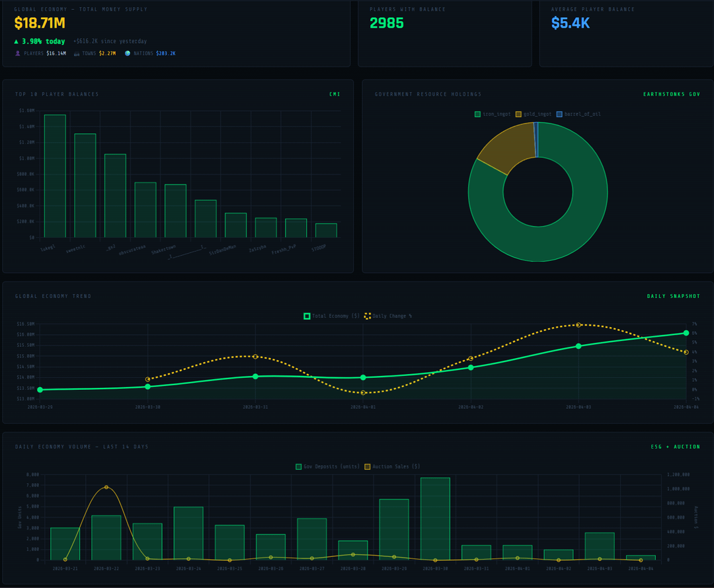This screenshot has height=588, width=714.
Task: Hide Daily Change % series via legend
Action: 368,316
